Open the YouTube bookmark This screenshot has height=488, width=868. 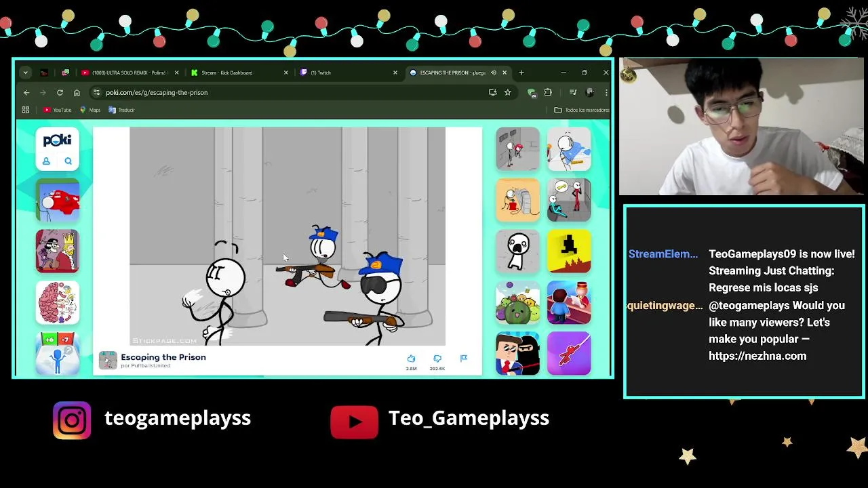coord(58,110)
